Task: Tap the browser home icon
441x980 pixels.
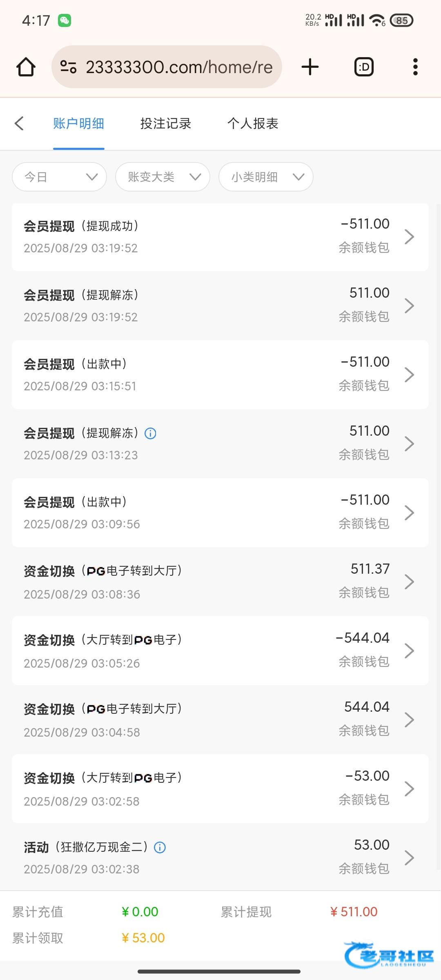Action: (x=26, y=67)
